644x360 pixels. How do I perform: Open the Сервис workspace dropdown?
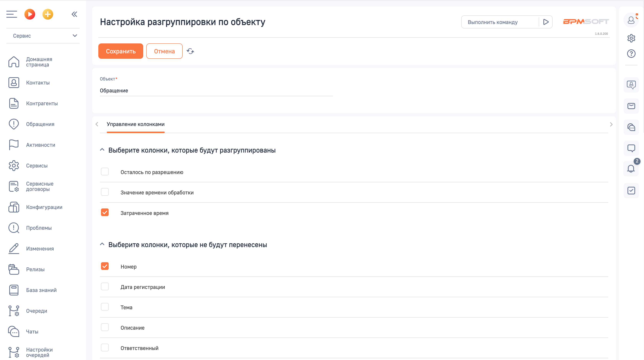point(43,36)
